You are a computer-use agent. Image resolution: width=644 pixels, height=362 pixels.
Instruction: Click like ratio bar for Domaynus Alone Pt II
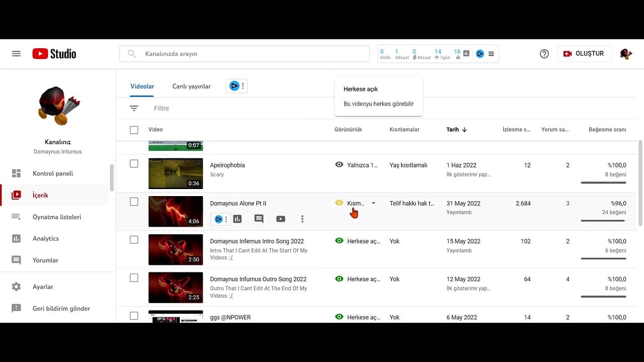click(x=603, y=221)
